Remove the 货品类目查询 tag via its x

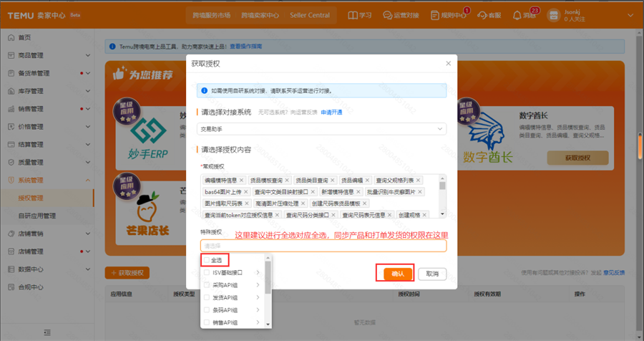(x=332, y=180)
